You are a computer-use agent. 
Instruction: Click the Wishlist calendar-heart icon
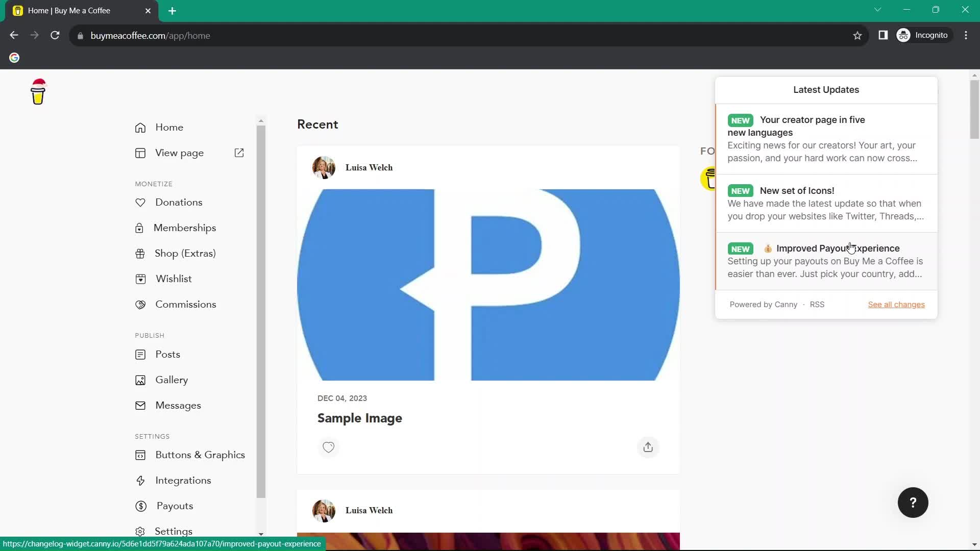[140, 279]
